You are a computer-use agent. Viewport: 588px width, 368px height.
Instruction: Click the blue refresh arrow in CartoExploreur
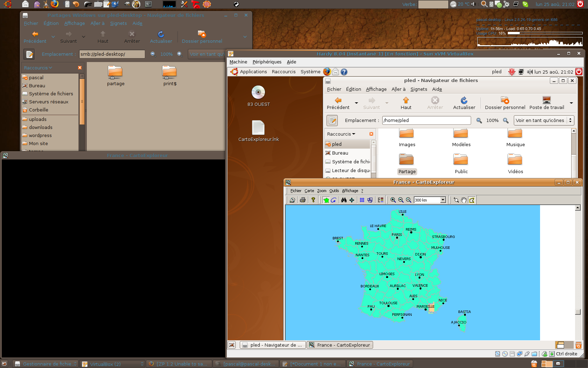334,200
